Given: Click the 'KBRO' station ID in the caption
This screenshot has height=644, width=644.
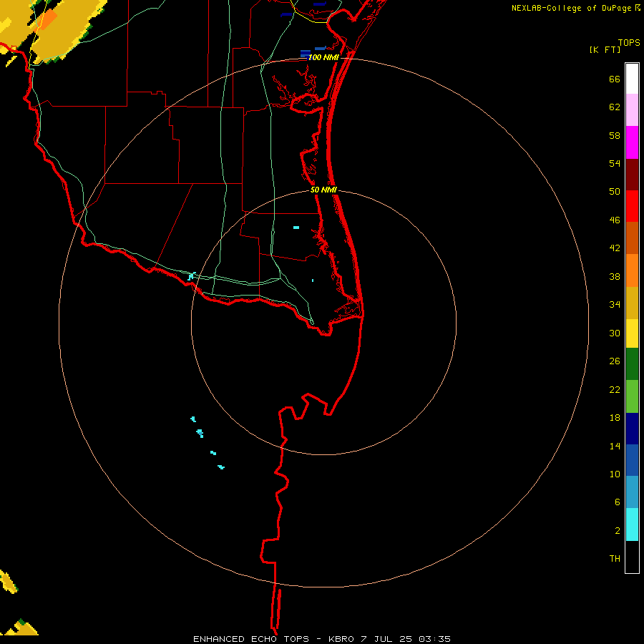Looking at the screenshot, I should click(x=341, y=639).
